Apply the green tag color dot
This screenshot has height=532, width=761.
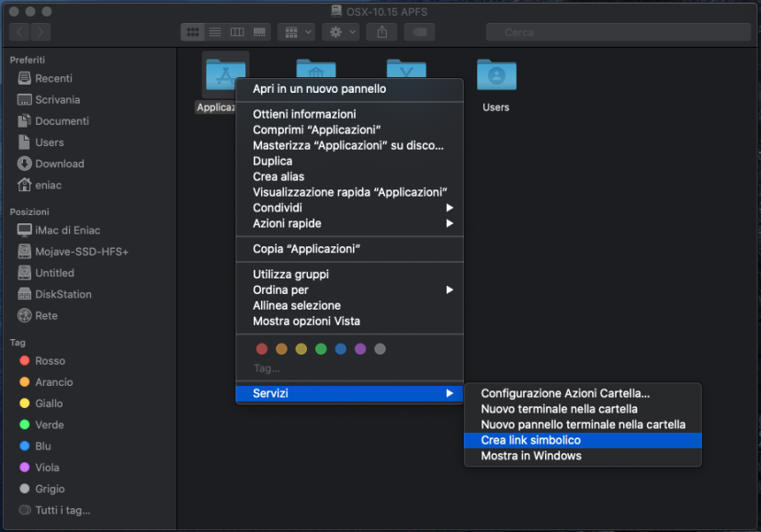pyautogui.click(x=321, y=348)
